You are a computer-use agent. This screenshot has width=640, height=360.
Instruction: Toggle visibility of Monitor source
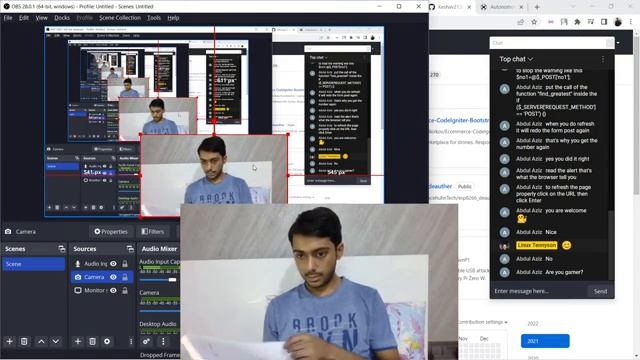click(113, 290)
